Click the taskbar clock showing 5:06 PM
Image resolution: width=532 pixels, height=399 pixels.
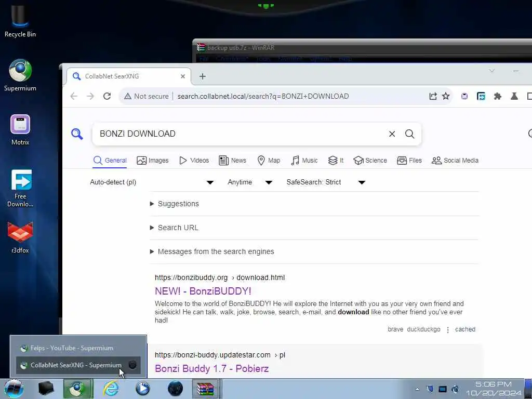click(494, 389)
